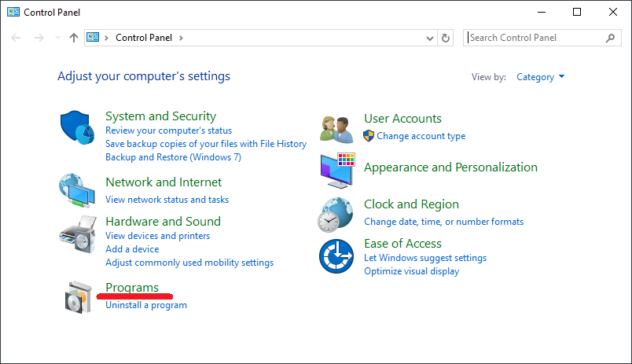The width and height of the screenshot is (632, 364).
Task: Open User Accounts category
Action: pos(402,119)
